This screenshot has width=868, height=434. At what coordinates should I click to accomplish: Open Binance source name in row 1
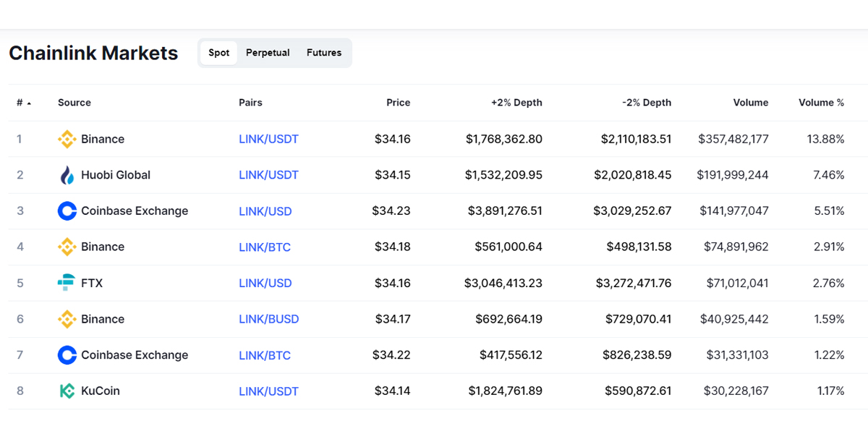tap(103, 139)
